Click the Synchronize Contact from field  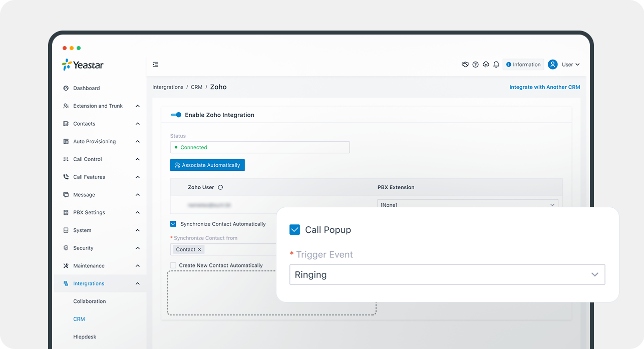click(x=223, y=249)
